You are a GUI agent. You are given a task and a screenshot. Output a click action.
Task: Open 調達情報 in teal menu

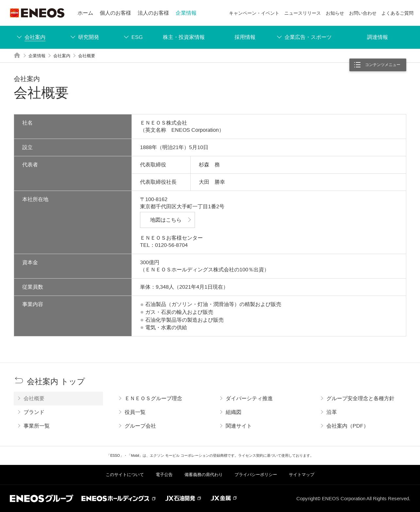377,37
